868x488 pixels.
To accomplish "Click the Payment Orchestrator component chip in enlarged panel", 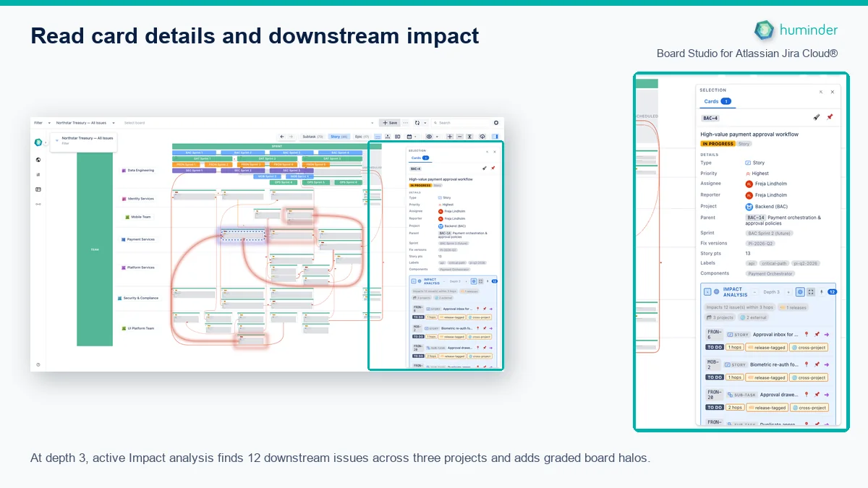I will click(x=770, y=273).
